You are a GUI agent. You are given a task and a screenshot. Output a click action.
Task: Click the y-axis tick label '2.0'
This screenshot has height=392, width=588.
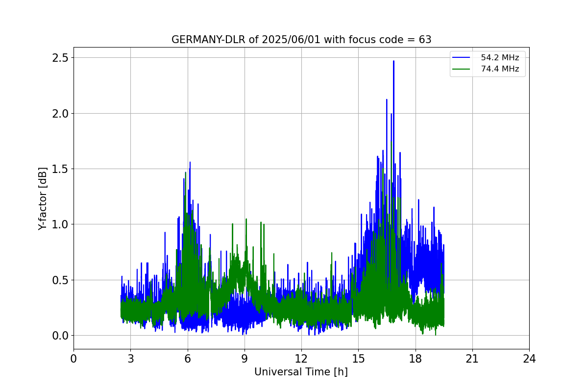[x=59, y=114]
